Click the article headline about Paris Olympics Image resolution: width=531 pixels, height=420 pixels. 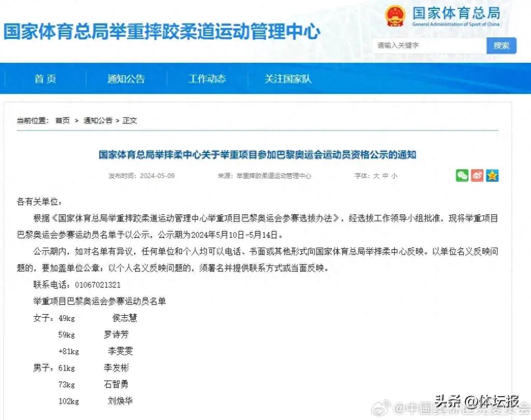257,155
